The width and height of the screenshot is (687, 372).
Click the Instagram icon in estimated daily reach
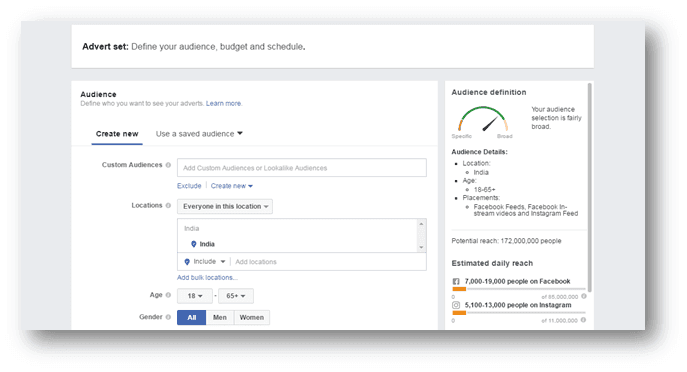[456, 305]
